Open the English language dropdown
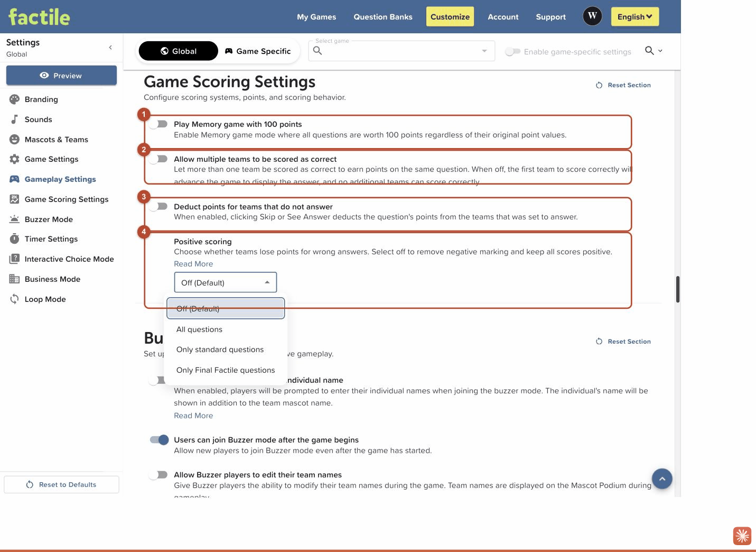Screen dimensions: 756x552 click(x=635, y=16)
